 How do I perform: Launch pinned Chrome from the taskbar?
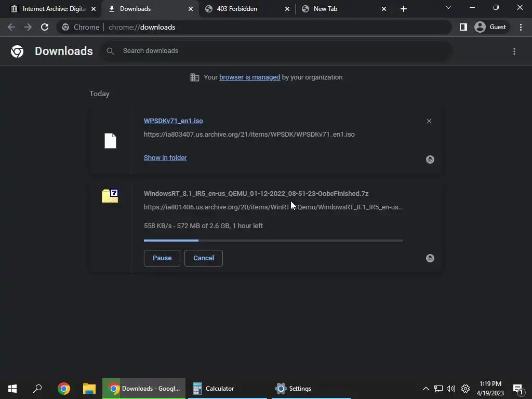64,389
